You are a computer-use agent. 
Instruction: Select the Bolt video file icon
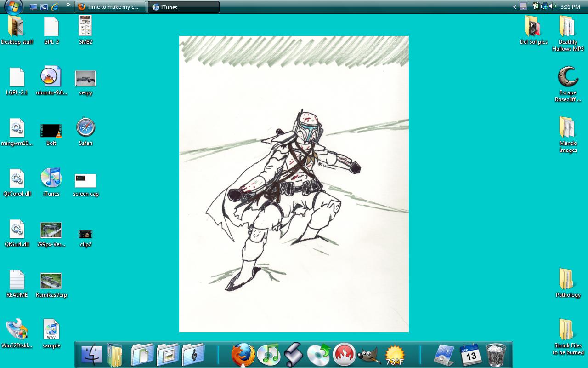click(51, 134)
